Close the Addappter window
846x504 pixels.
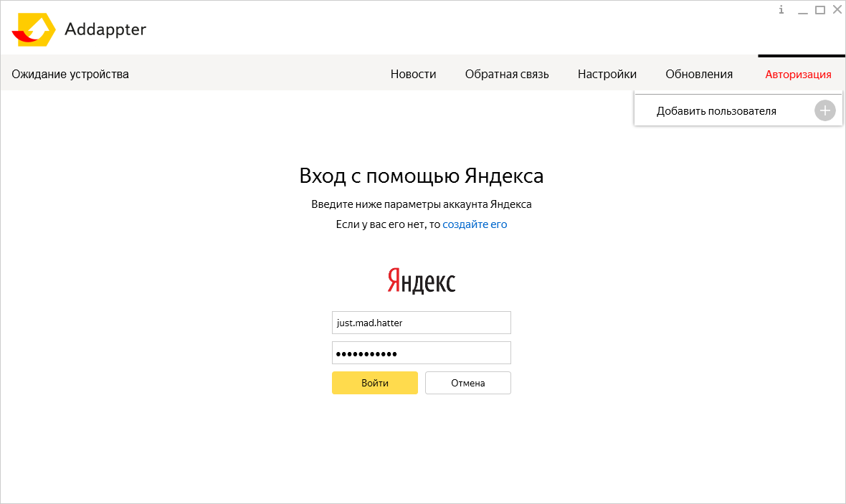coord(837,10)
